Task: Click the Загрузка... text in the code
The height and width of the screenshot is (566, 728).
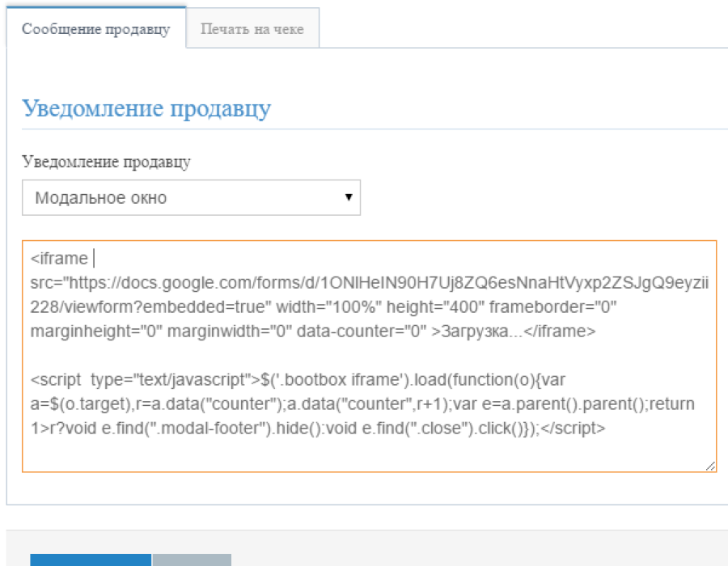Action: [482, 332]
